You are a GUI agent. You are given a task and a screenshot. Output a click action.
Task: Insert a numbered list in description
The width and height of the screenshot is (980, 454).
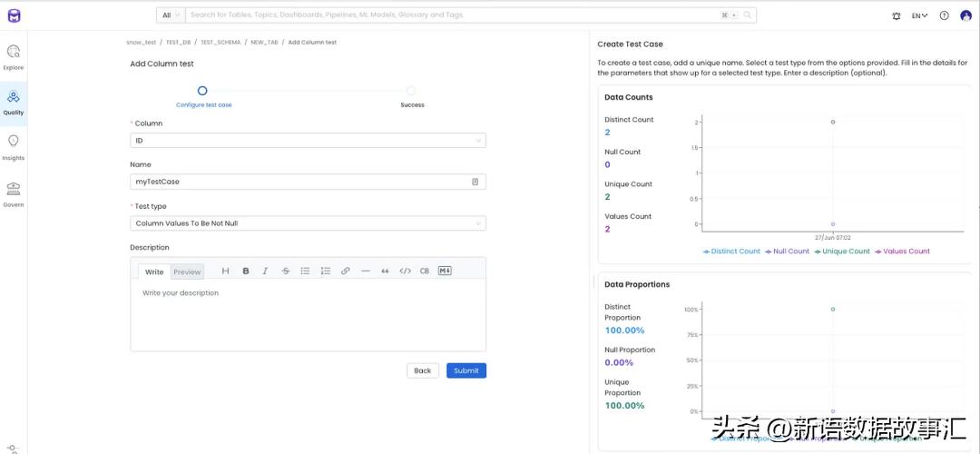pos(325,271)
